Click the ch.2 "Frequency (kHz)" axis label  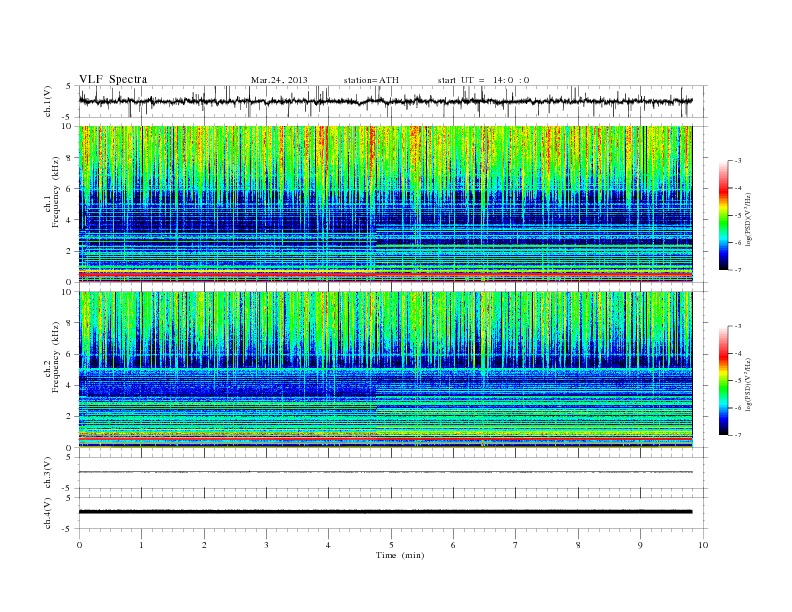click(x=55, y=357)
